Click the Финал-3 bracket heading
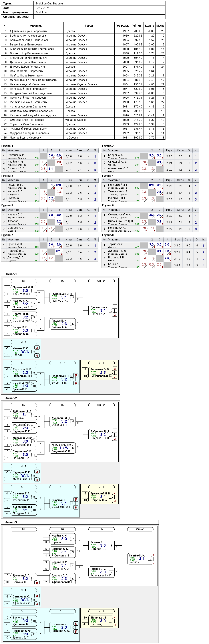Screen dimensions: 209x644 coord(11,522)
